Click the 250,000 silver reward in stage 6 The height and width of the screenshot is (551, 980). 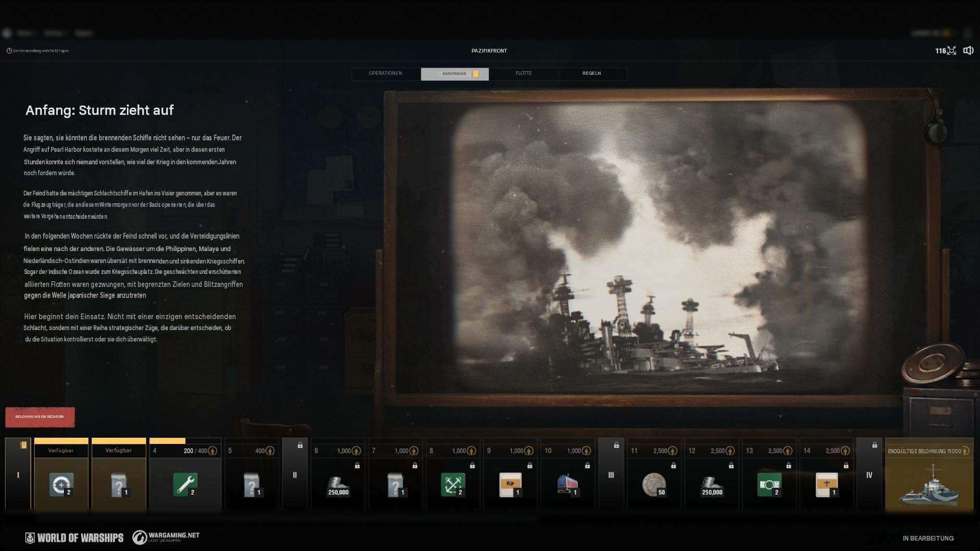pos(338,486)
